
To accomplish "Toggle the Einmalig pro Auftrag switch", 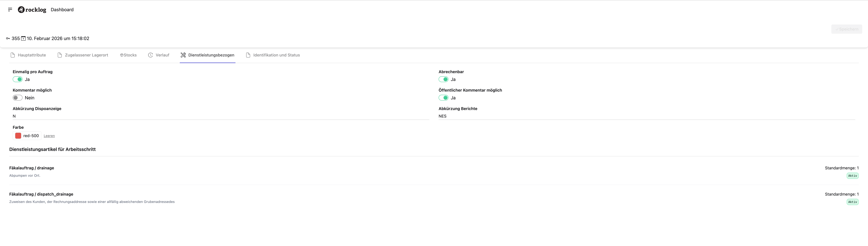I will pos(17,79).
